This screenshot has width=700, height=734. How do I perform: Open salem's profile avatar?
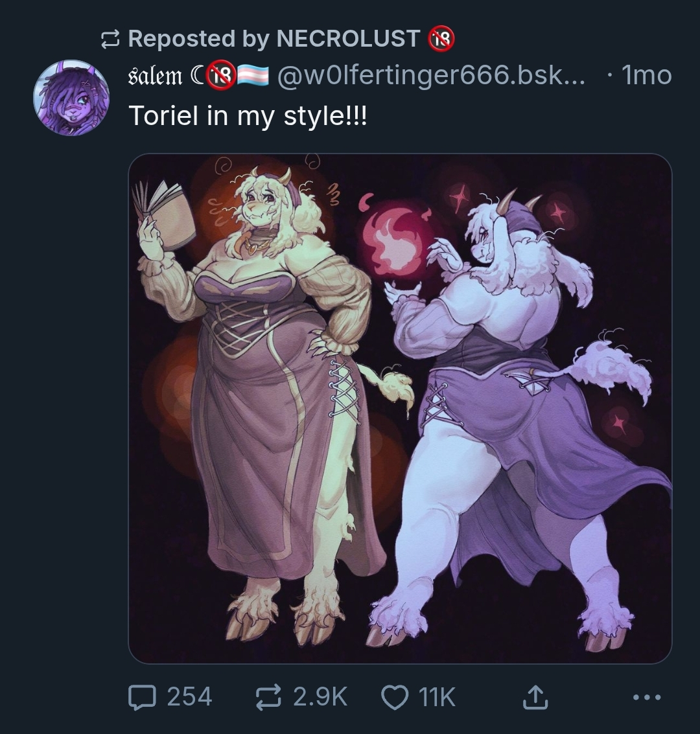(x=71, y=97)
